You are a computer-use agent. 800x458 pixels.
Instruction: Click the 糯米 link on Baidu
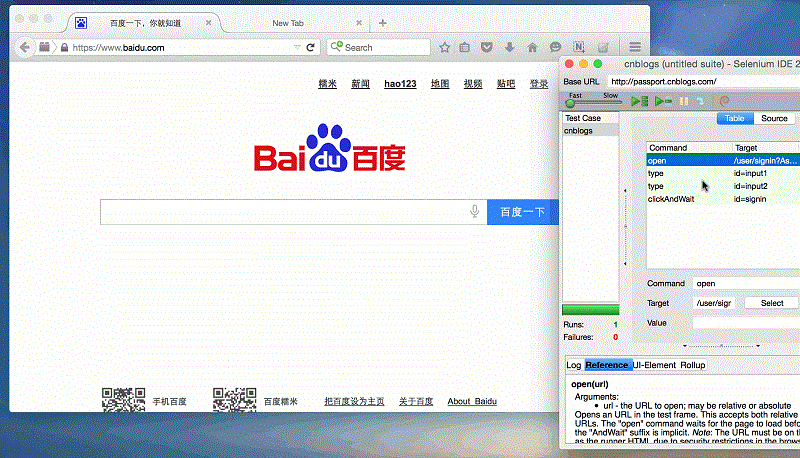click(328, 84)
